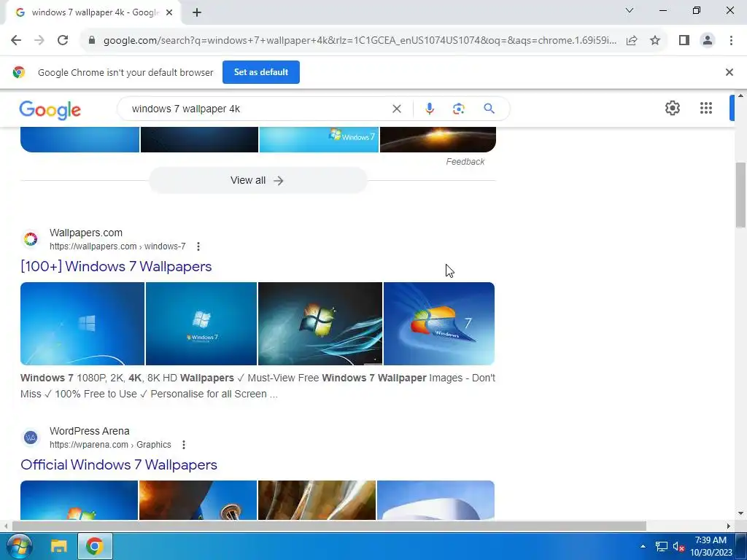Open the Chrome side panel icon
The height and width of the screenshot is (560, 747).
[684, 41]
